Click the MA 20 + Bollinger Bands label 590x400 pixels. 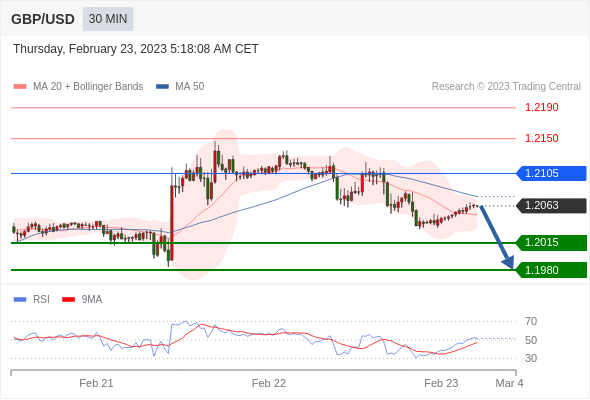pos(88,87)
